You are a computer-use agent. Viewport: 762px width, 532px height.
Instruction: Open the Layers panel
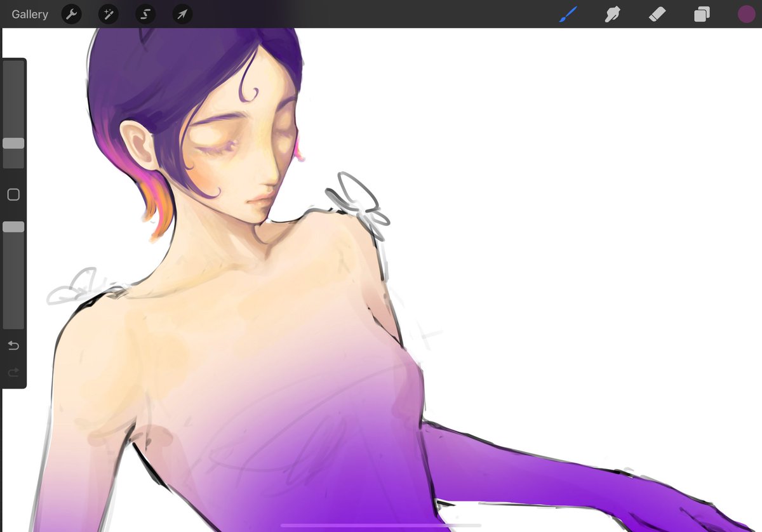(x=702, y=14)
